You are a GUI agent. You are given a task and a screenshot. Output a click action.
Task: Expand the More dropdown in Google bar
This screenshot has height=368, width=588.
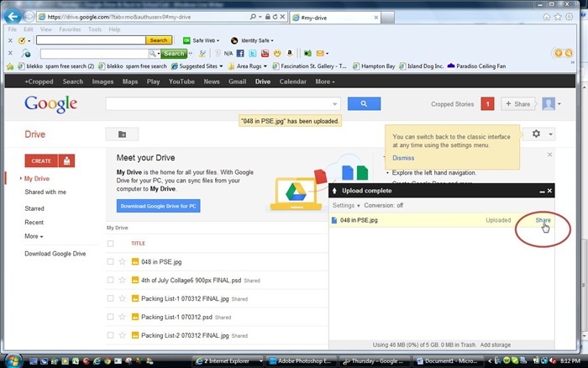point(325,81)
